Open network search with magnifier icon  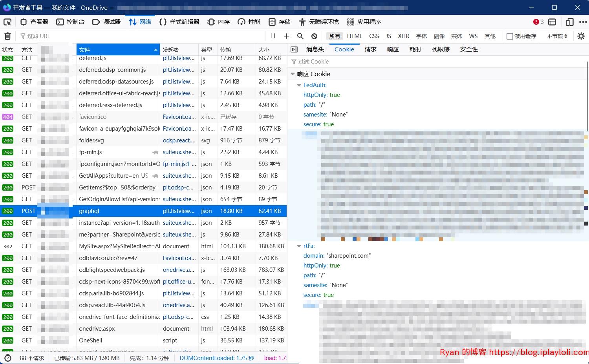(300, 36)
